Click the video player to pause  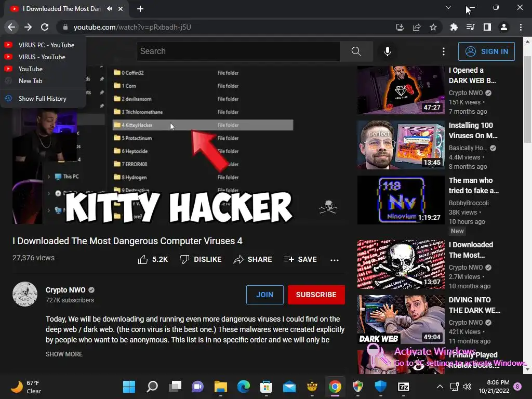click(x=179, y=145)
